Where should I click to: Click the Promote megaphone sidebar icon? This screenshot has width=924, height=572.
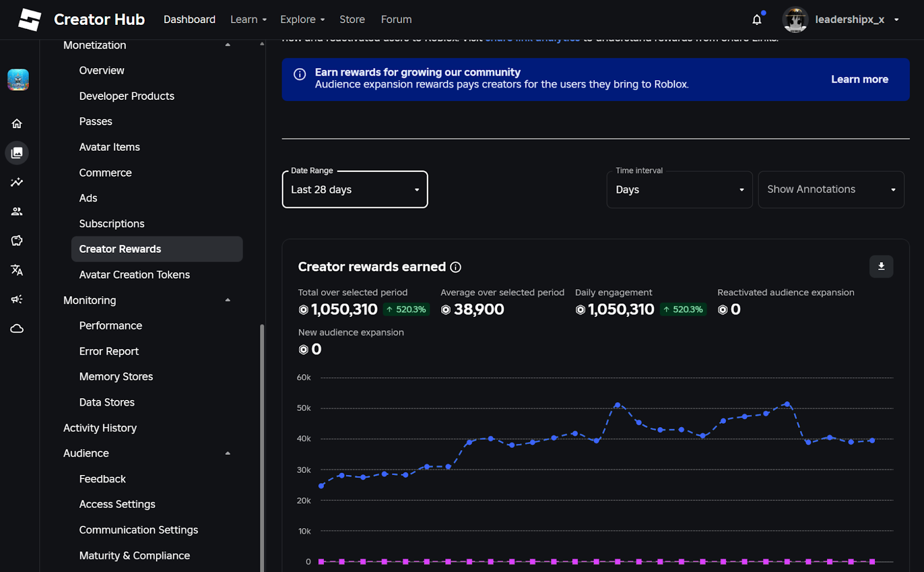(17, 299)
